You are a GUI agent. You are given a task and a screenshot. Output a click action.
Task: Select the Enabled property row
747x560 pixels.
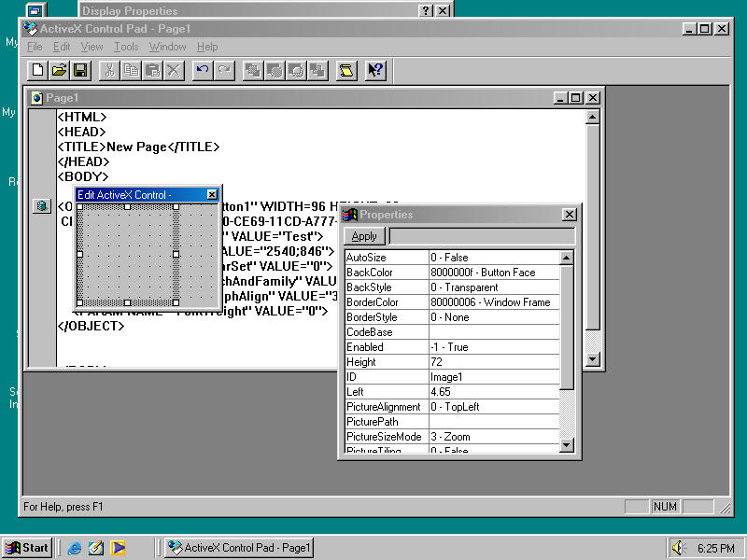(452, 347)
